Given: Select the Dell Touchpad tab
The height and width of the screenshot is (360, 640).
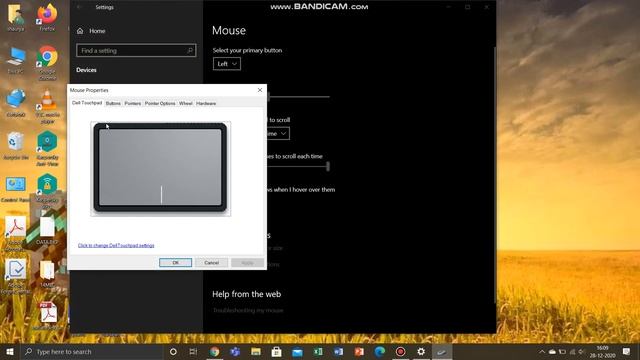Looking at the screenshot, I should point(87,103).
